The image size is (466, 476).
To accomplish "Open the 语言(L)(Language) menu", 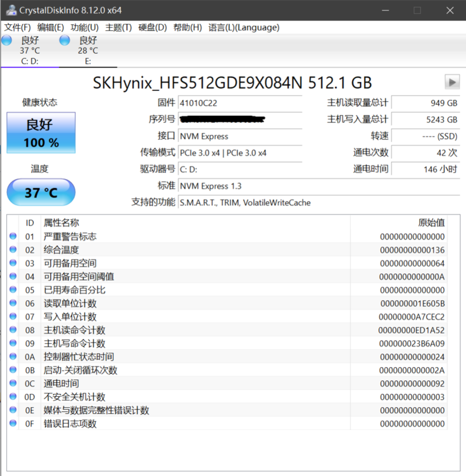I will coord(244,27).
